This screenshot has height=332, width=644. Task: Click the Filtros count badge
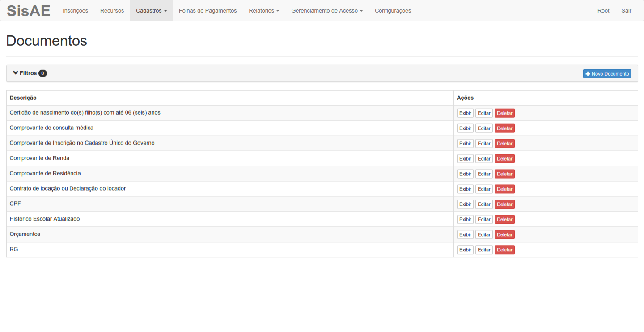click(x=42, y=73)
